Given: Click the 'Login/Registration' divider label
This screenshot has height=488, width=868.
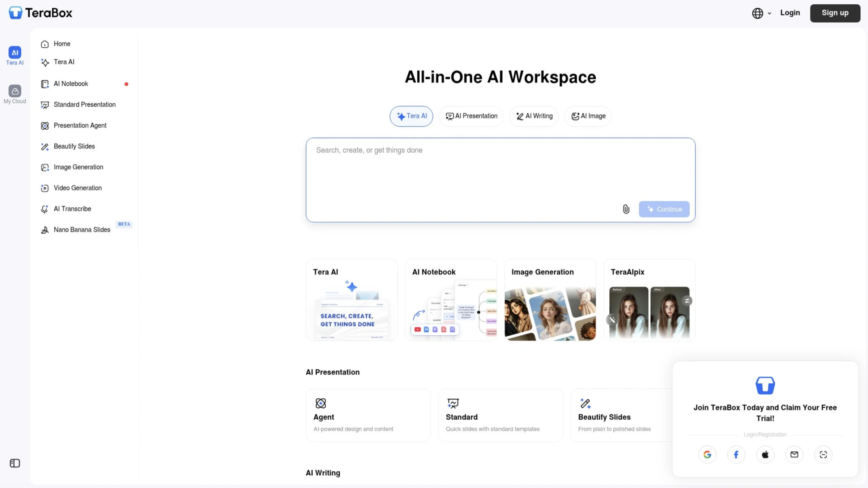Looking at the screenshot, I should point(765,434).
